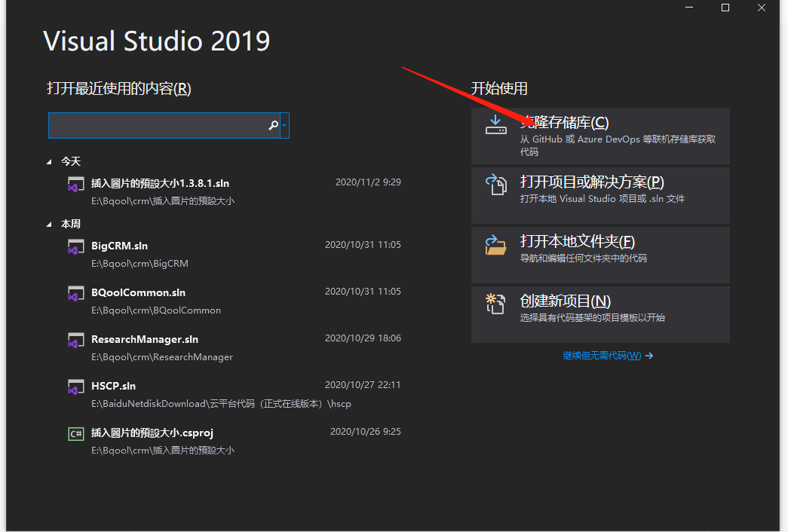
Task: Click the C# project file icon
Action: [75, 433]
